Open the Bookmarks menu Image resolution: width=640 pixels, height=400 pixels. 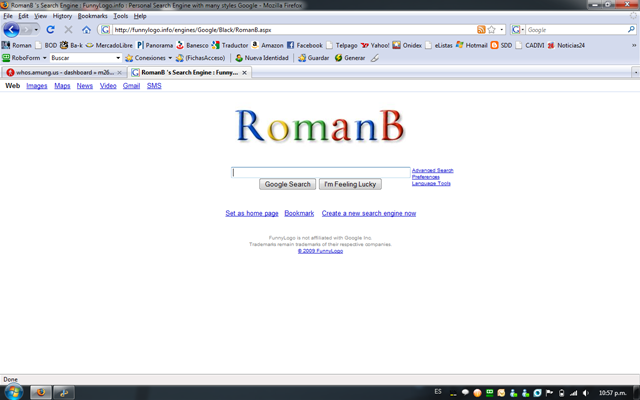92,16
